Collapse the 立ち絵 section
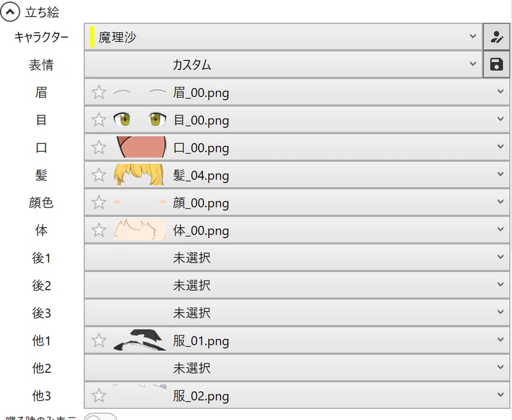Screen dimensions: 512x420 click(10, 12)
